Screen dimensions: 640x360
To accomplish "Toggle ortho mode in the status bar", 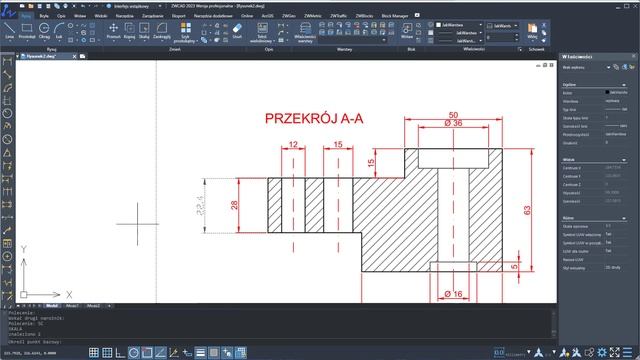I will (x=120, y=353).
